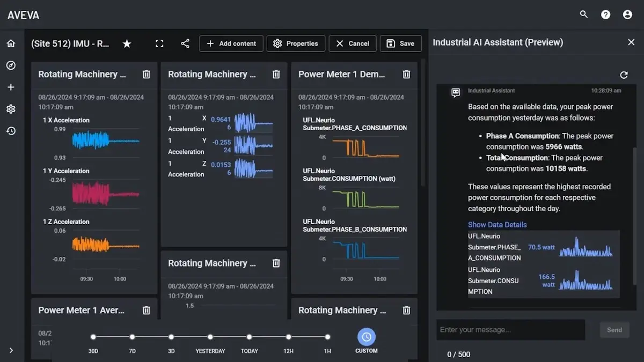This screenshot has height=362, width=644.
Task: Close the Industrial AI Assistant panel
Action: click(631, 42)
